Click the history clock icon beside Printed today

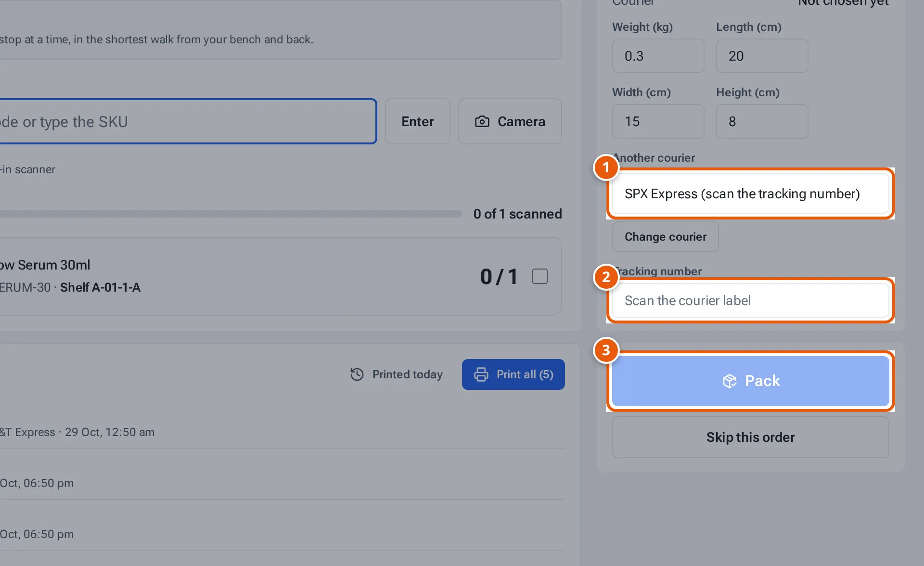357,374
